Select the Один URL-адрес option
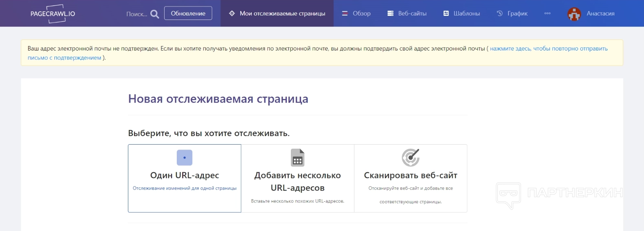The width and height of the screenshot is (644, 231). (185, 176)
